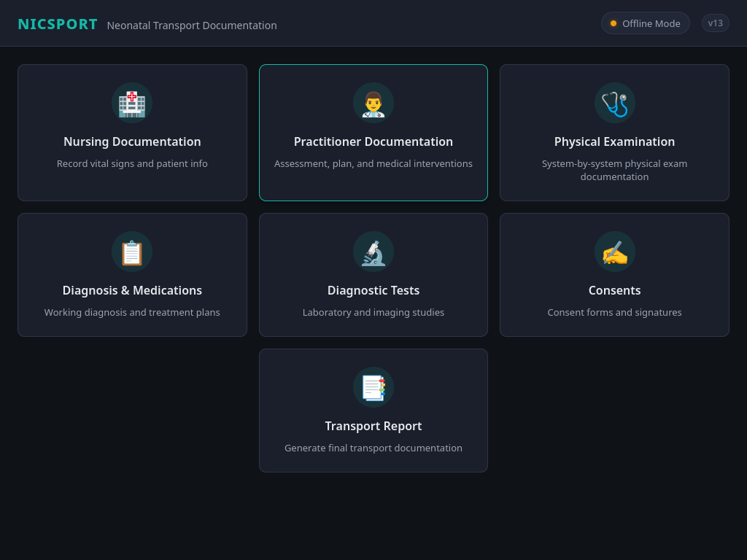This screenshot has height=560, width=747.
Task: Click the writing hand icon on Consents card
Action: [x=614, y=252]
